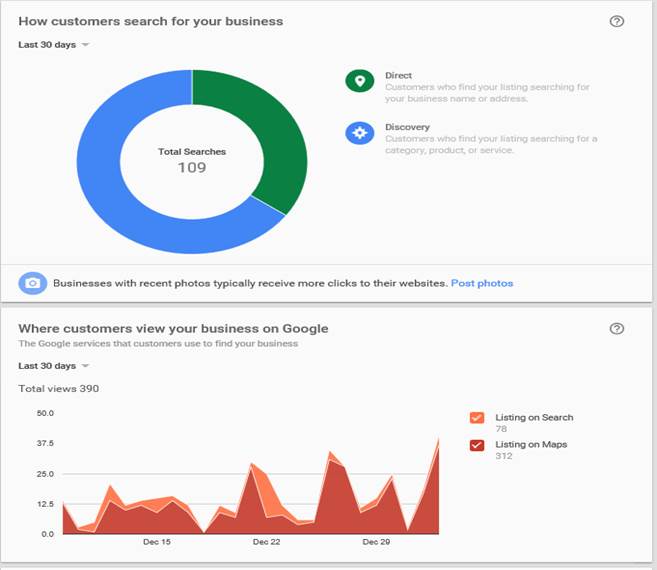
Task: Click the green Direct location pin icon
Action: (x=360, y=81)
